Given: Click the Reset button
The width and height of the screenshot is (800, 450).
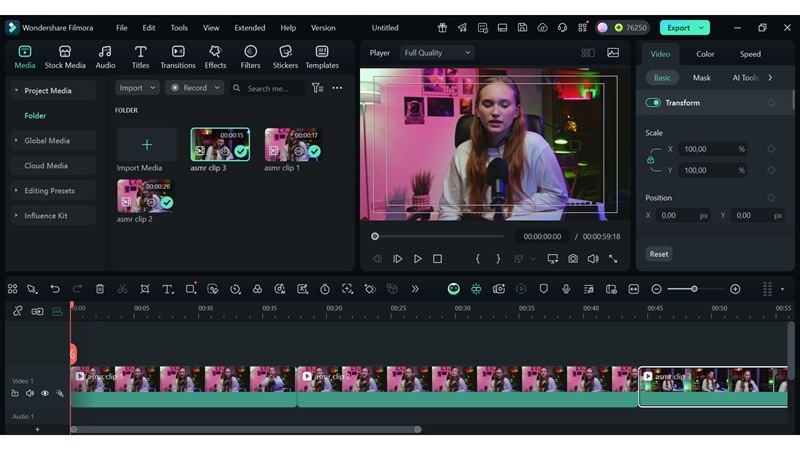Looking at the screenshot, I should 659,254.
